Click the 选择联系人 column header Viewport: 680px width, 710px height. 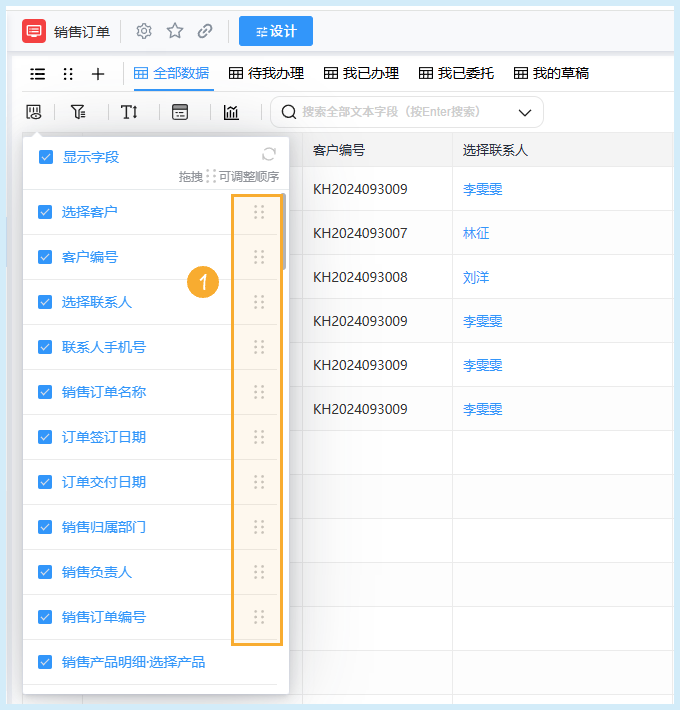point(563,150)
